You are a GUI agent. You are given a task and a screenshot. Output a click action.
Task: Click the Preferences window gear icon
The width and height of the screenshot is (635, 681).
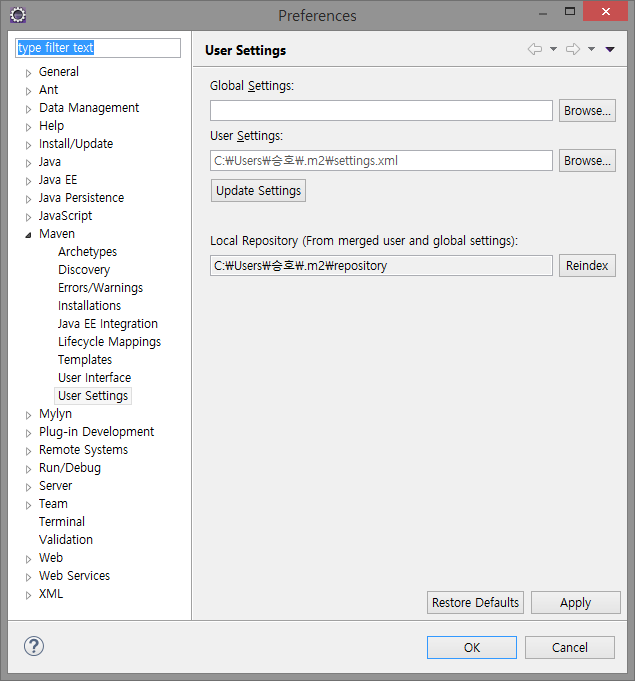point(17,15)
